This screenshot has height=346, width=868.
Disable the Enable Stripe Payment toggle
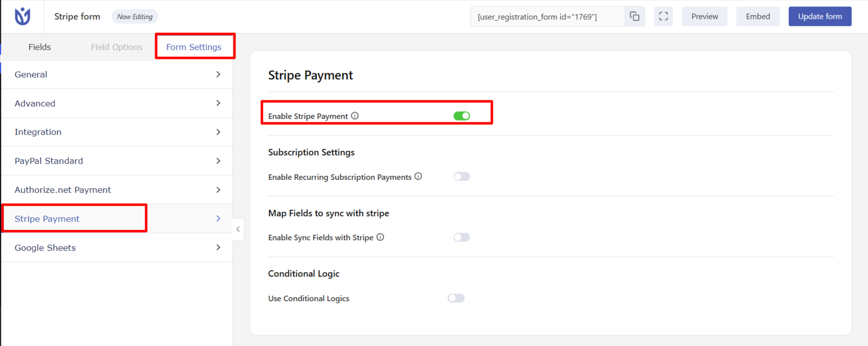click(461, 116)
